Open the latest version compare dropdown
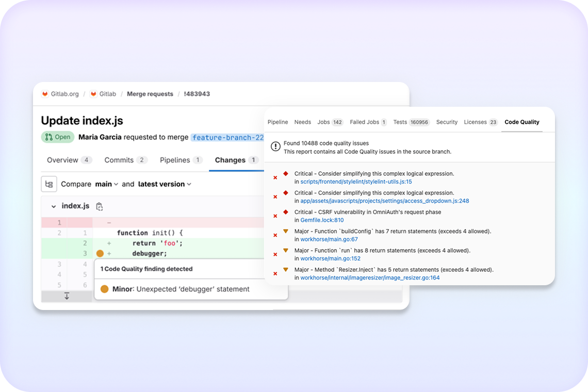This screenshot has width=588, height=392. tap(165, 184)
